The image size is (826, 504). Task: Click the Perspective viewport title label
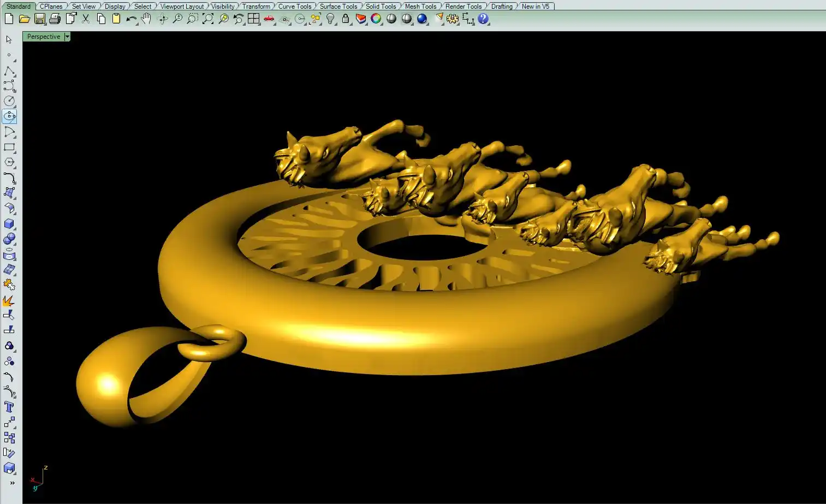(44, 37)
